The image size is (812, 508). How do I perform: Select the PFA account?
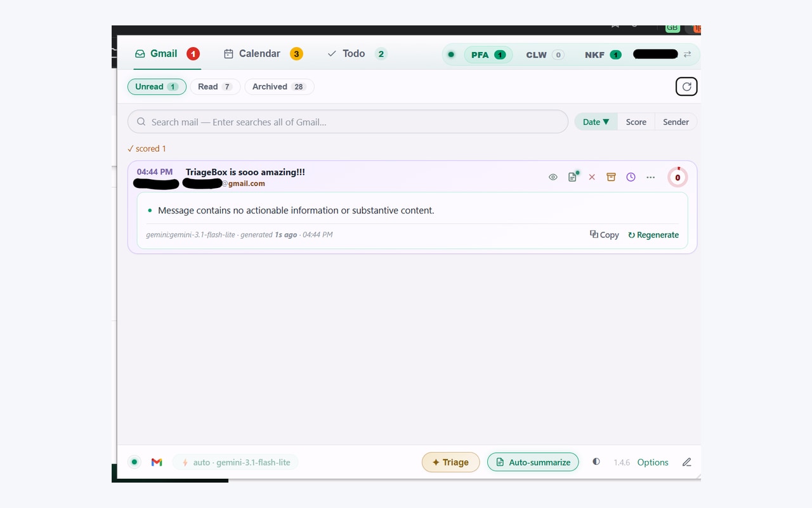click(x=488, y=55)
